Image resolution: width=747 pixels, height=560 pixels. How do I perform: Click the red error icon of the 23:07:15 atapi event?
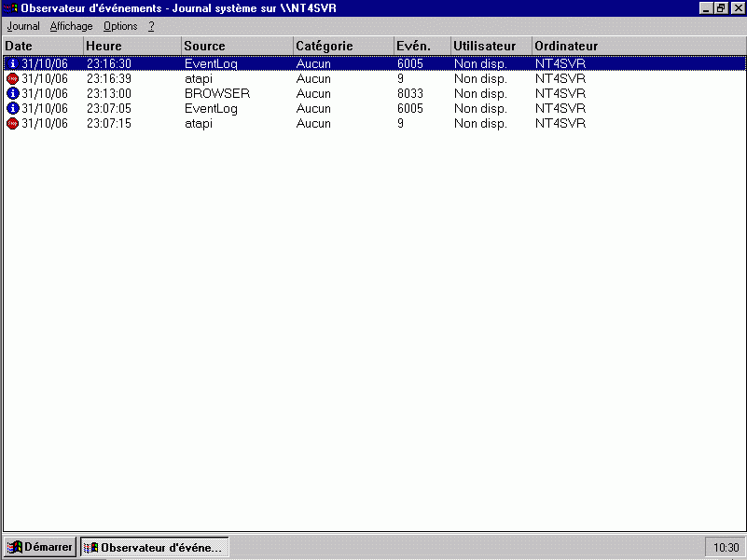pos(12,124)
